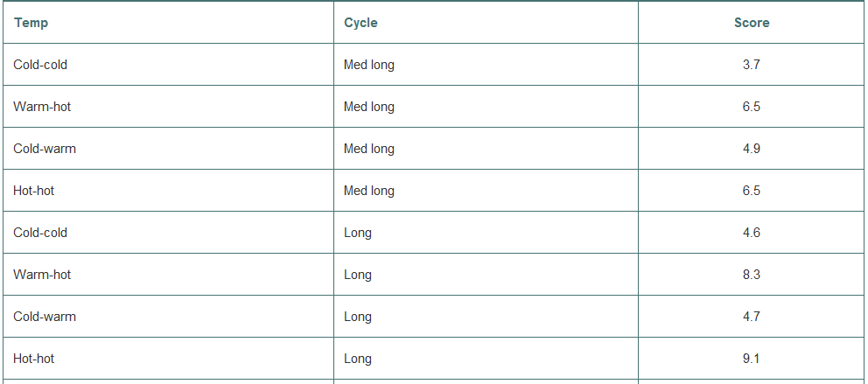The image size is (868, 384).
Task: Select the Warm-hot temp with score 6.5
Action: tap(42, 107)
